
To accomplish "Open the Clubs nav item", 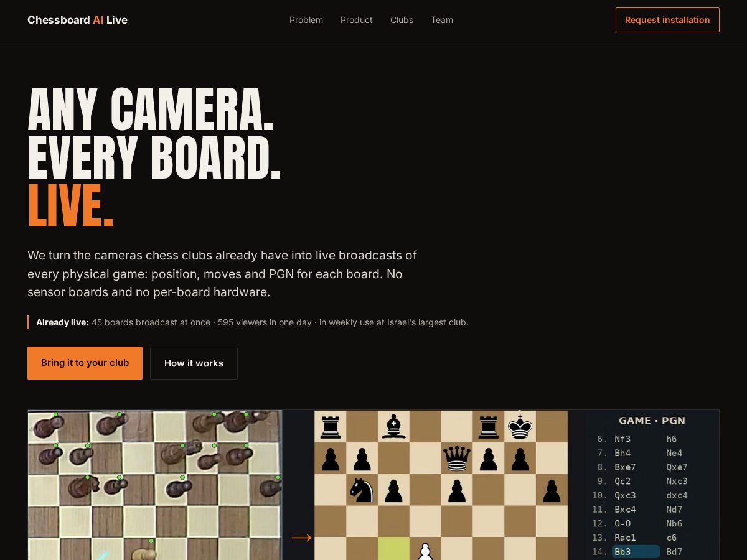I will click(402, 20).
